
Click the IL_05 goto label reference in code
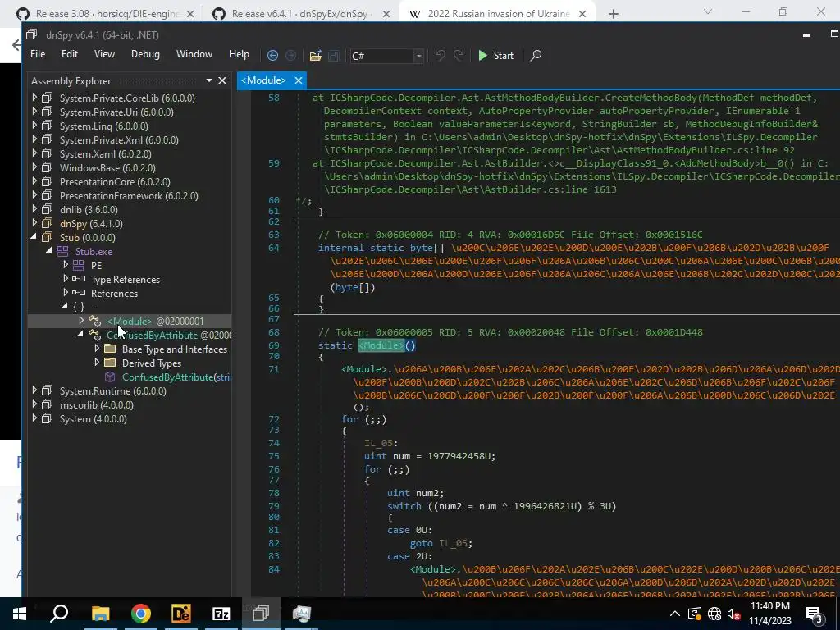tap(455, 543)
